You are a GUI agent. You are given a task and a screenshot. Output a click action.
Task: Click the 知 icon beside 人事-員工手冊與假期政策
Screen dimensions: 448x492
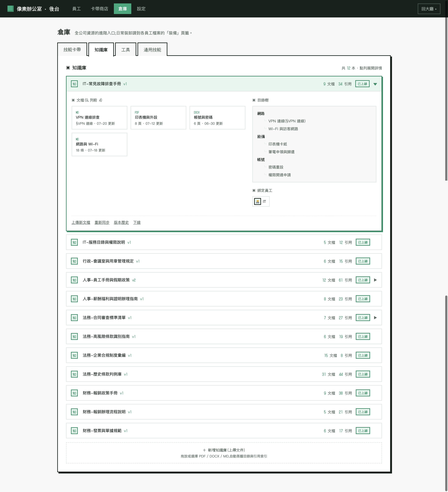click(74, 280)
